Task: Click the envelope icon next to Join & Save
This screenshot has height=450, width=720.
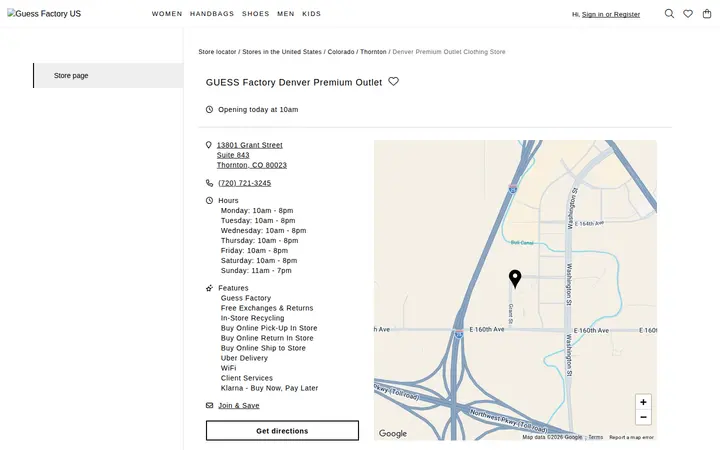Action: click(x=209, y=405)
